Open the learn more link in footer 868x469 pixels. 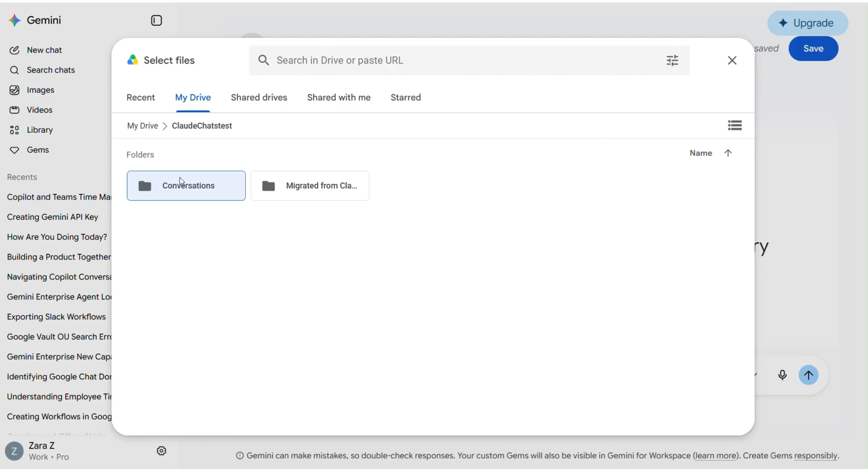tap(715, 456)
